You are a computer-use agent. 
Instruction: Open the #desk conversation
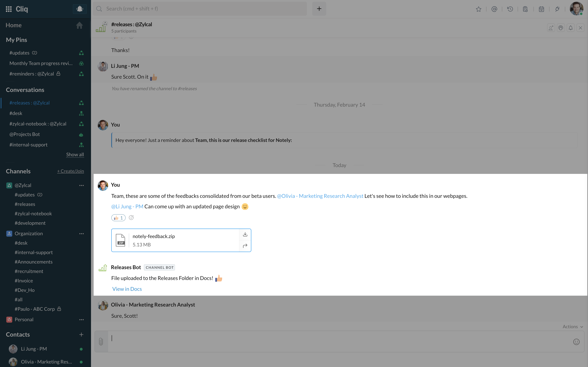click(16, 113)
